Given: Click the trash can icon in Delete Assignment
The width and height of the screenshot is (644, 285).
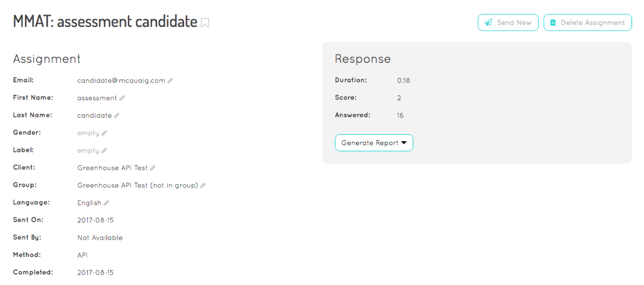Looking at the screenshot, I should [x=553, y=23].
